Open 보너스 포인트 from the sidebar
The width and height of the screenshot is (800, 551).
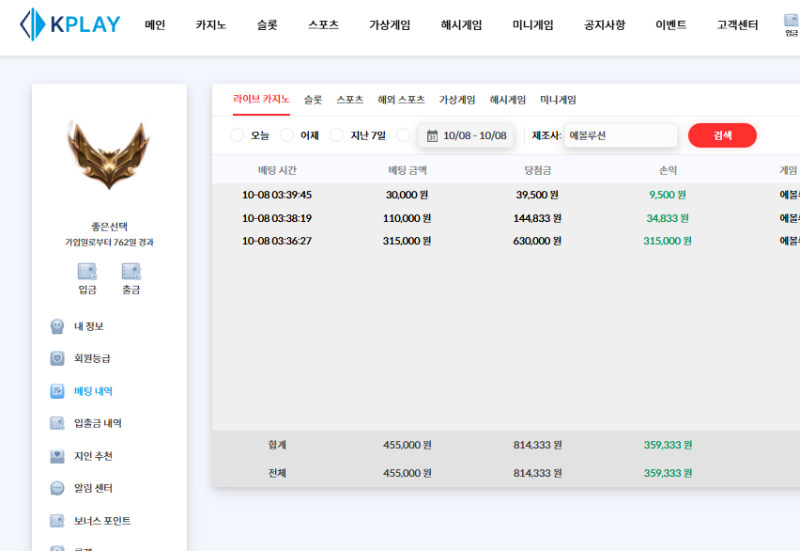(x=101, y=521)
